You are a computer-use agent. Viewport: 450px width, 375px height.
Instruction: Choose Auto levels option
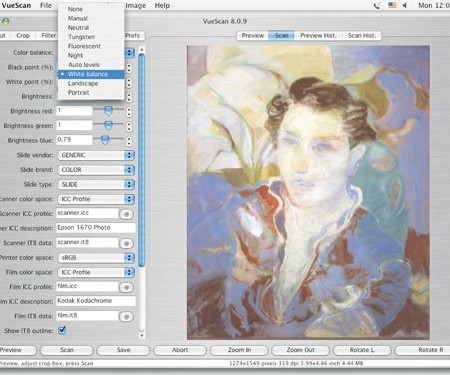91,65
